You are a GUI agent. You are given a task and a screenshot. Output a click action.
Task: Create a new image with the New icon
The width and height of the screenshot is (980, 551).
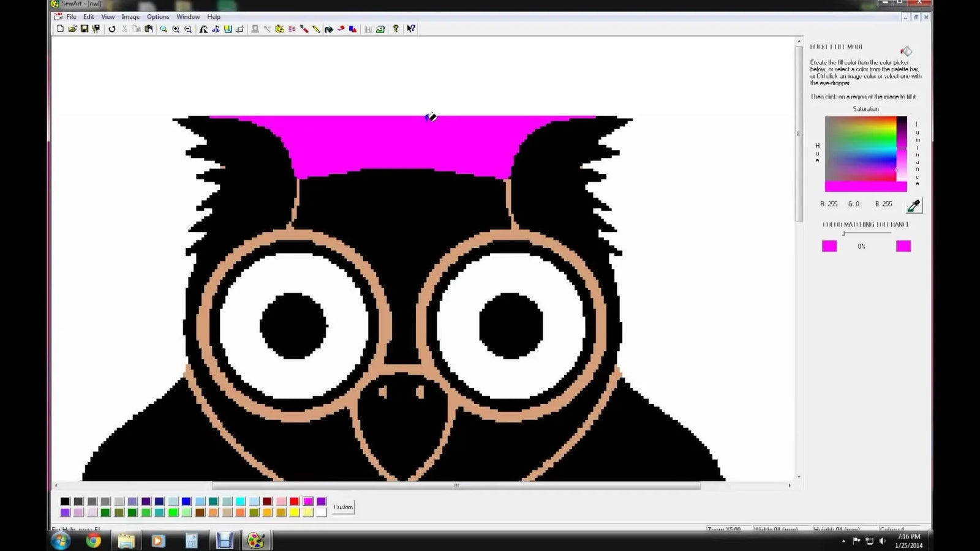pyautogui.click(x=60, y=29)
